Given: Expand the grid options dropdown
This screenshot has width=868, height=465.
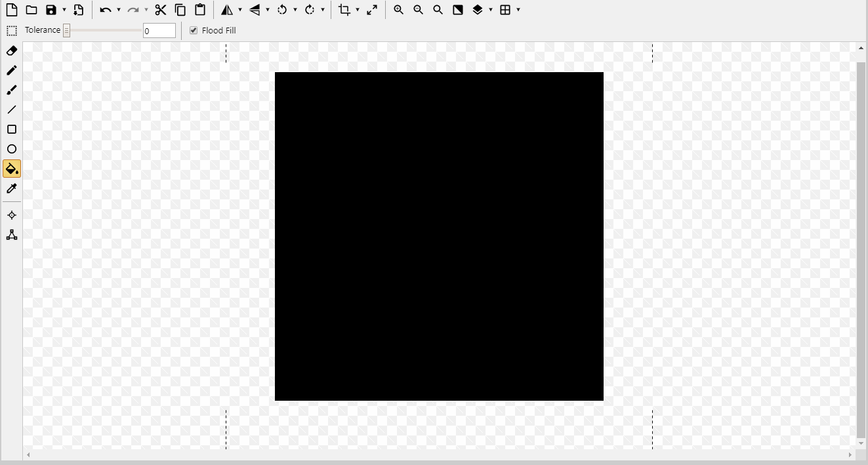Looking at the screenshot, I should point(518,10).
